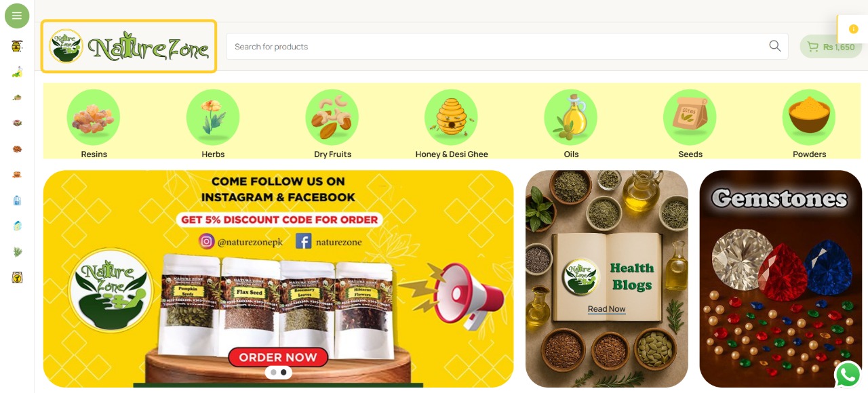Open the green hamburger menu button
Image resolution: width=868 pixels, height=393 pixels.
(x=17, y=16)
